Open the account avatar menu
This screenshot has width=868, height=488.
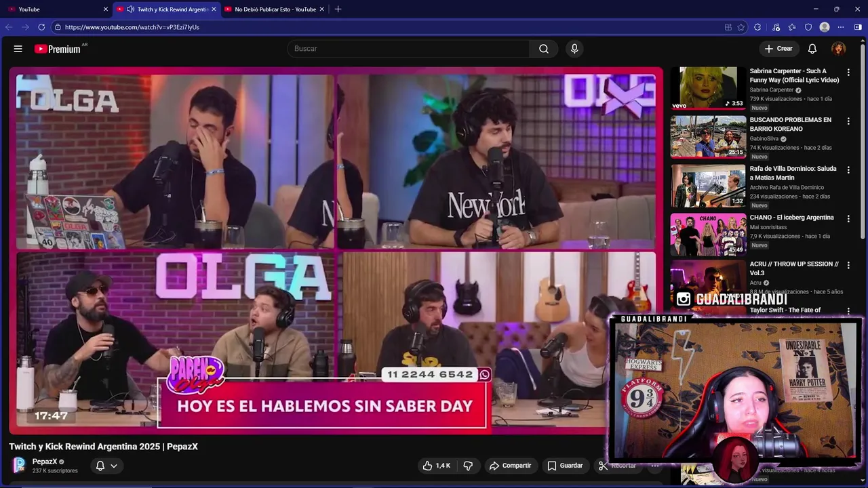pyautogui.click(x=839, y=49)
